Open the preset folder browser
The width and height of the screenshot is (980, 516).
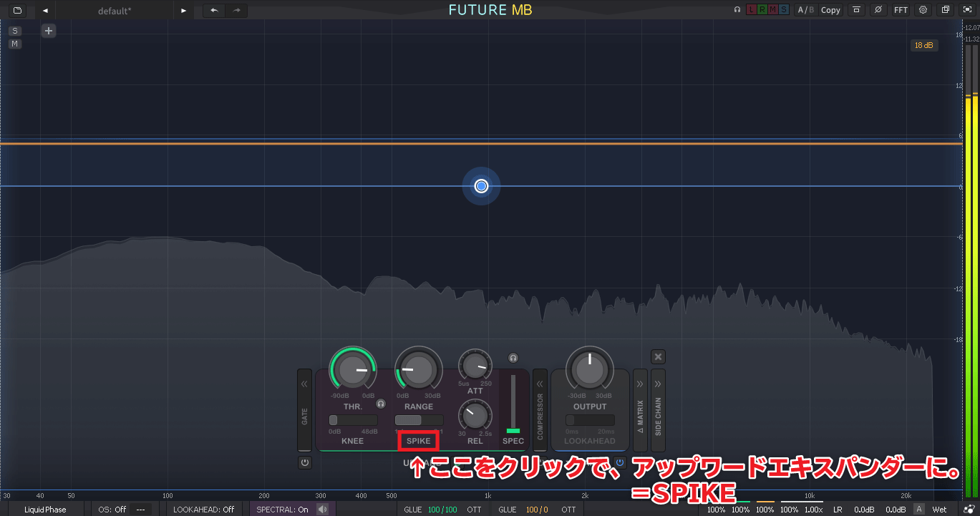click(x=17, y=10)
